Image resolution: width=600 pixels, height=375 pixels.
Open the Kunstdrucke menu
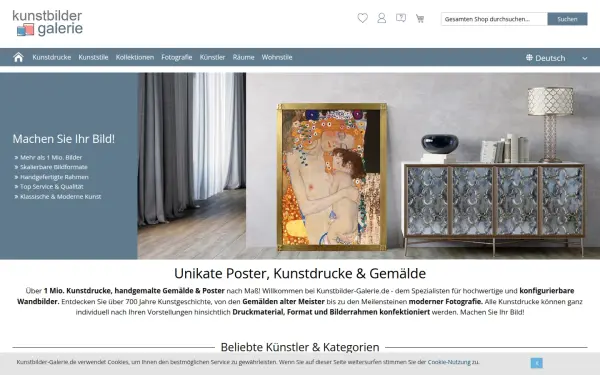click(x=52, y=57)
